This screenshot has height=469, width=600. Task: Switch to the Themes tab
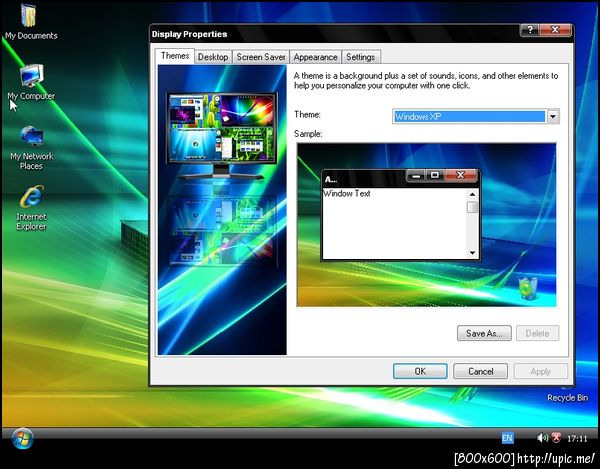[x=175, y=56]
